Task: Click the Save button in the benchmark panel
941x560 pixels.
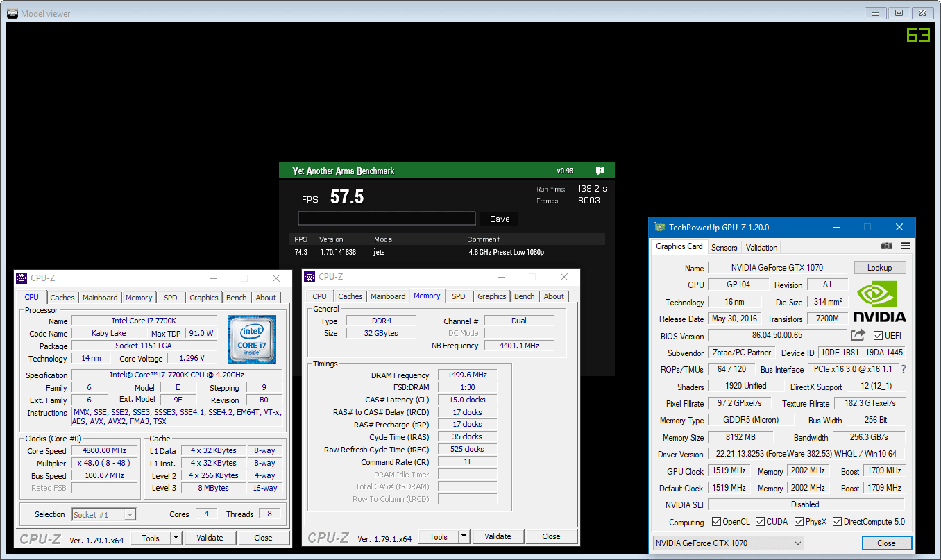Action: (x=500, y=219)
